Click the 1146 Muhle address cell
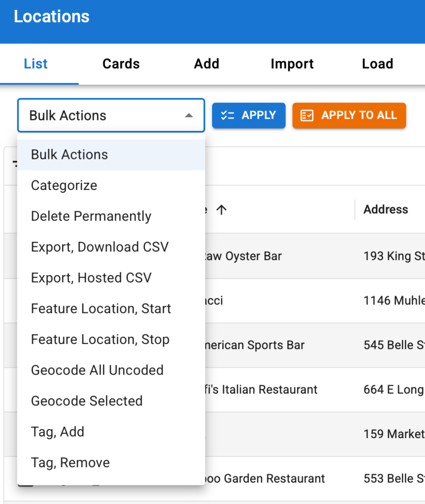The image size is (425, 504). 394,301
